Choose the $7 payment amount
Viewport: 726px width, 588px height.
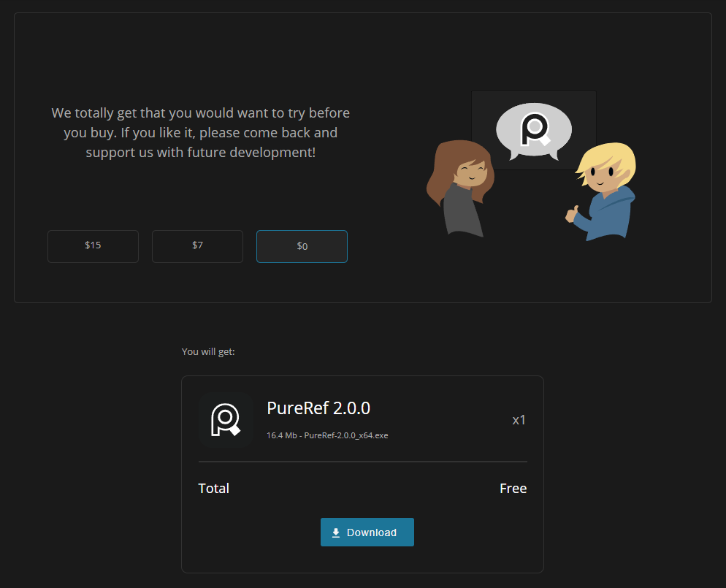197,246
